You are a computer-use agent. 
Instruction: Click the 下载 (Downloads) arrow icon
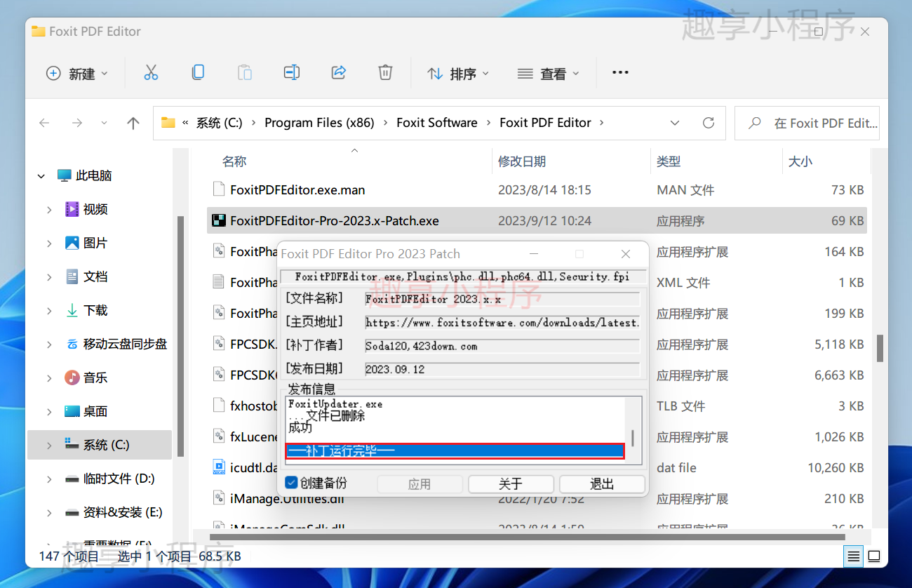coord(72,310)
